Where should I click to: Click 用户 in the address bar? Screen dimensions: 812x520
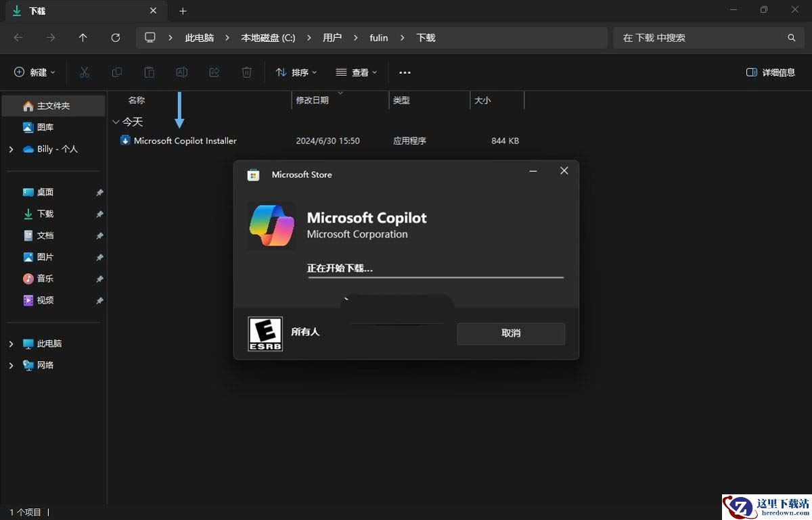[332, 38]
